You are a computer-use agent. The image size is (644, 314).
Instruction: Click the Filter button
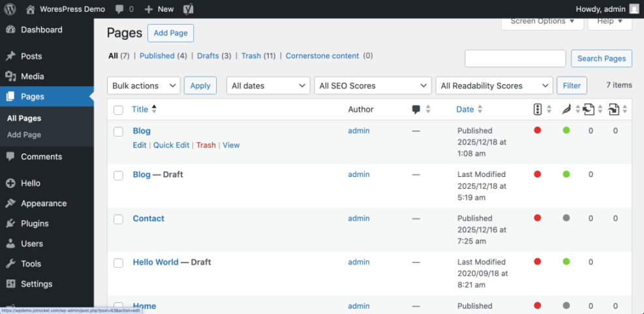click(572, 86)
